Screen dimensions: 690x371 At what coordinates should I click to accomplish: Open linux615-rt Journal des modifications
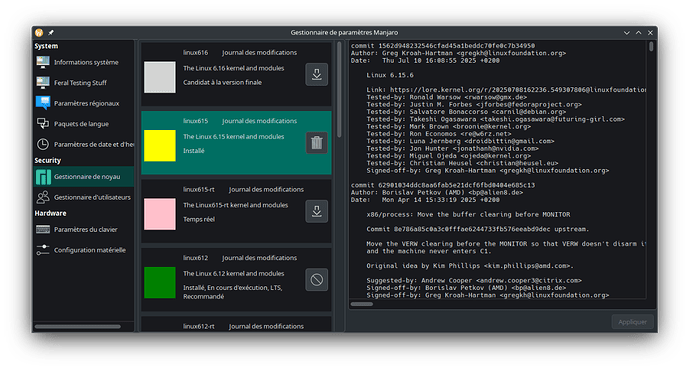tap(266, 189)
